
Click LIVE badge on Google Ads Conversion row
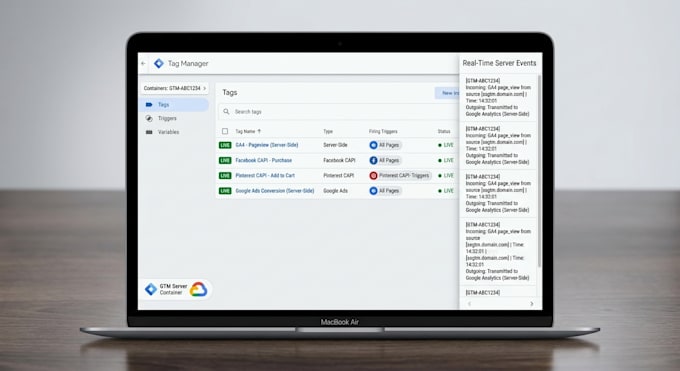[x=225, y=190]
